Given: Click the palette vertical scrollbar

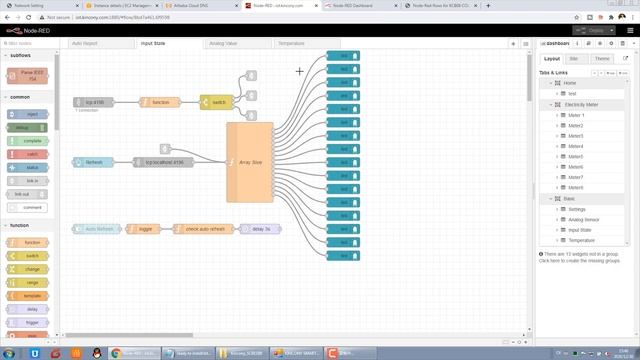Looking at the screenshot, I should [x=57, y=92].
